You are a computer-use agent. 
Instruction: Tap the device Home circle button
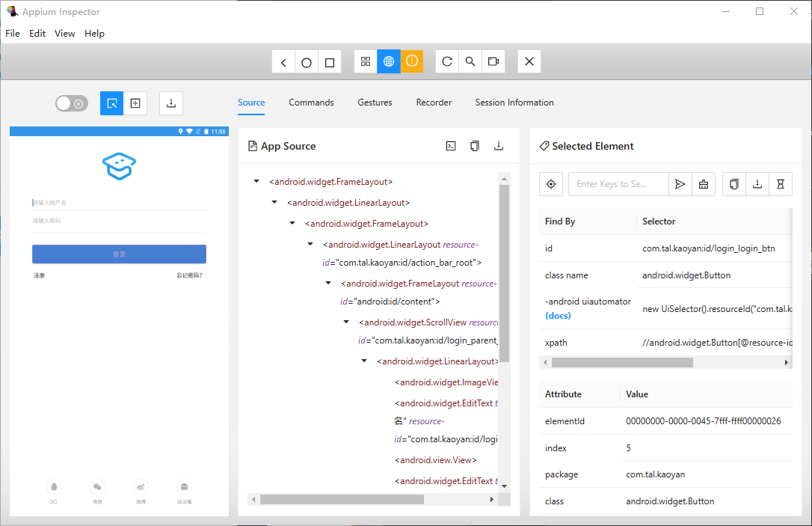click(x=307, y=62)
